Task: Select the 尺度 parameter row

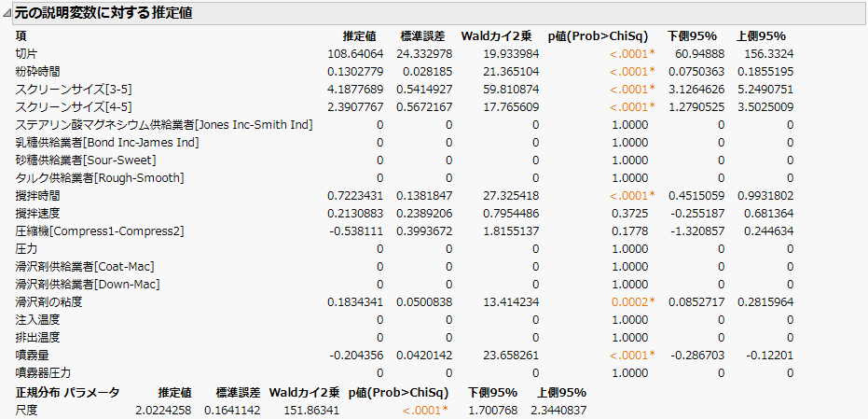Action: click(x=300, y=412)
